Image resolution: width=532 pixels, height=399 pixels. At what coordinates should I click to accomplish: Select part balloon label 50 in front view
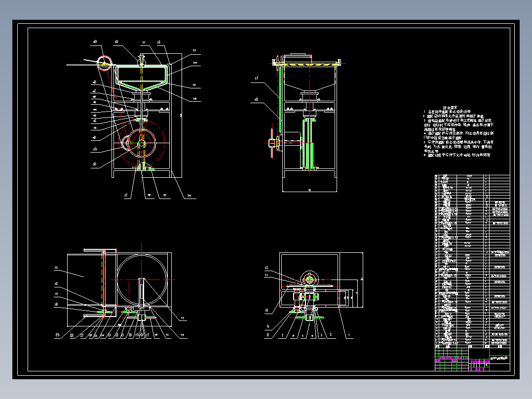point(116,42)
